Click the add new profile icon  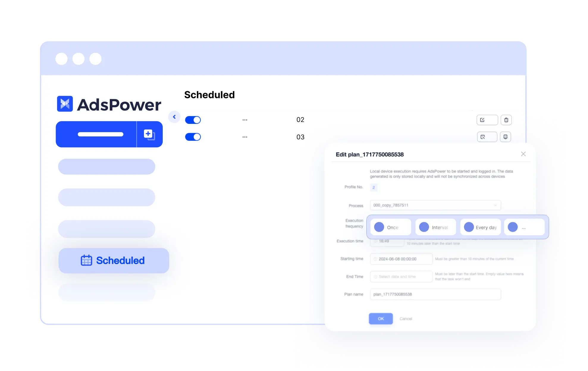148,134
